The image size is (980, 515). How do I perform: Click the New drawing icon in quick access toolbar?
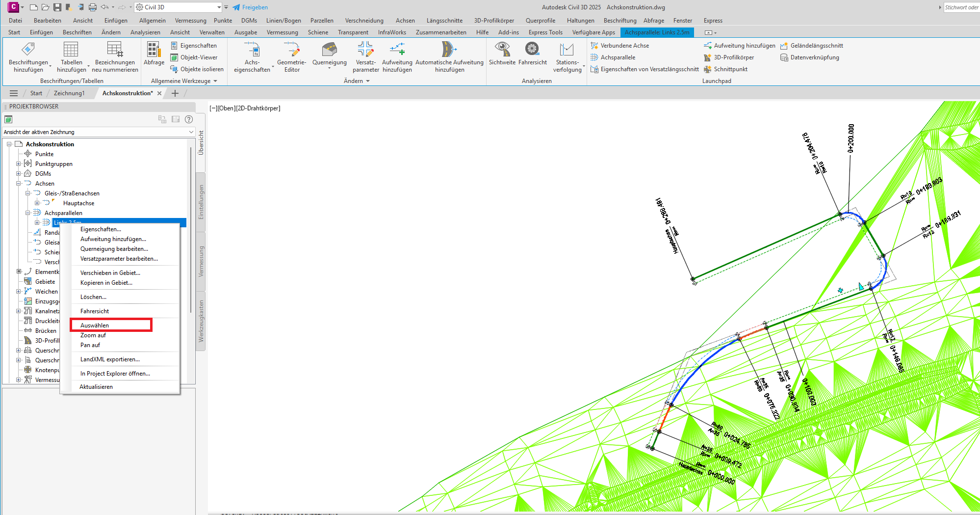pos(34,7)
